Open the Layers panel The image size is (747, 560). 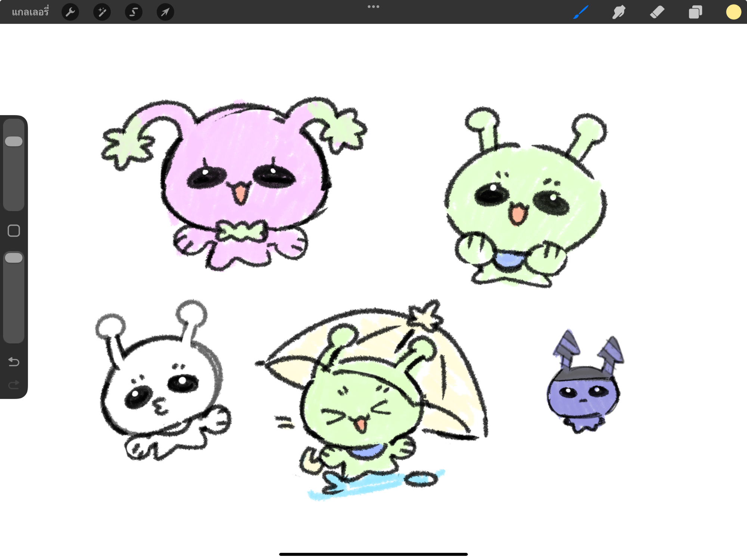(x=695, y=12)
